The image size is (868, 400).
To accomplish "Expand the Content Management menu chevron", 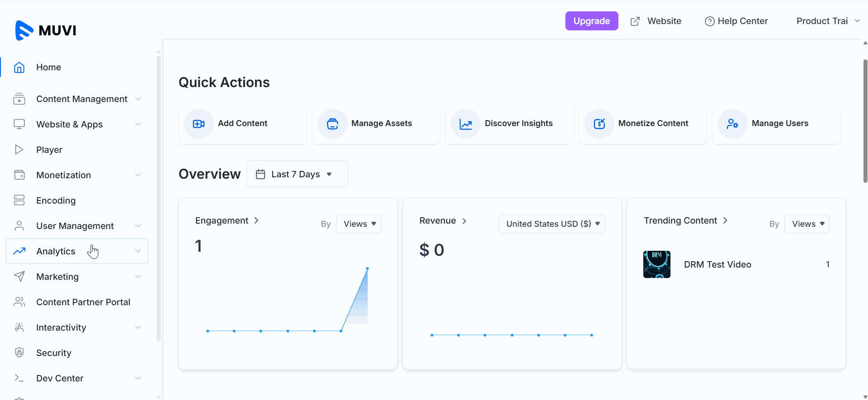I will pos(138,99).
